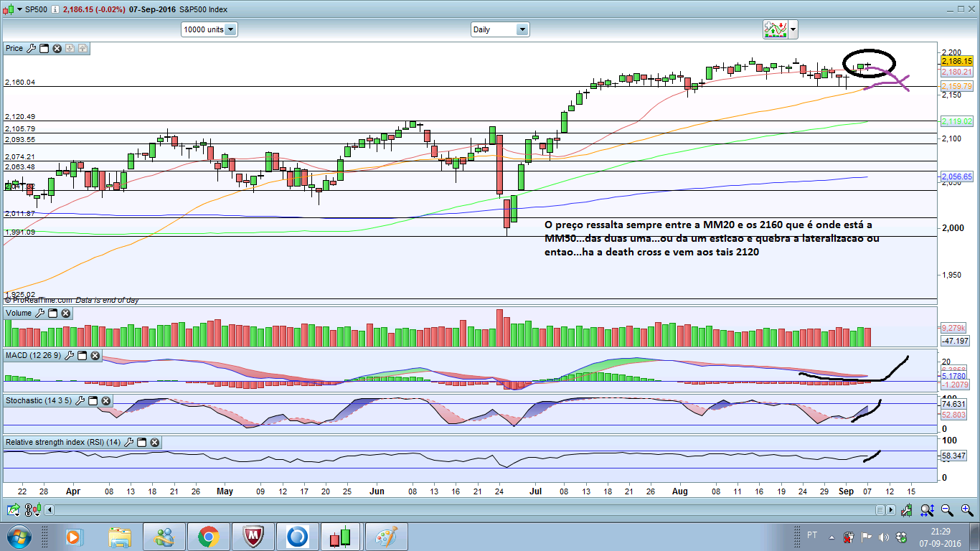Open Volume panel settings wrench
Image resolution: width=980 pixels, height=551 pixels.
point(39,314)
